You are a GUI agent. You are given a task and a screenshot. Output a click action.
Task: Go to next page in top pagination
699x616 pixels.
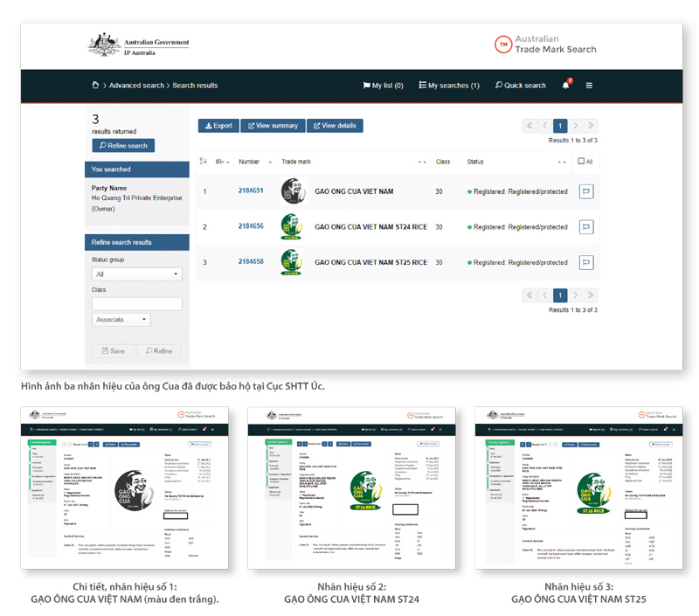click(576, 126)
